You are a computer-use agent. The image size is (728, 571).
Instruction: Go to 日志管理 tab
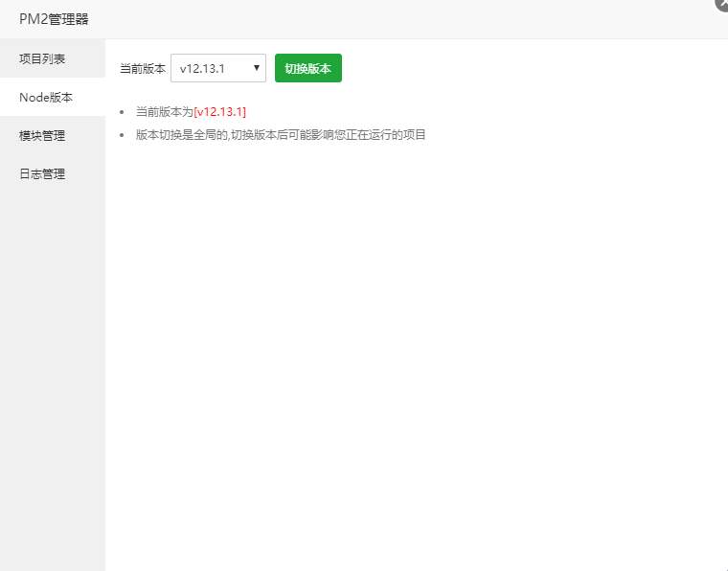click(x=53, y=174)
